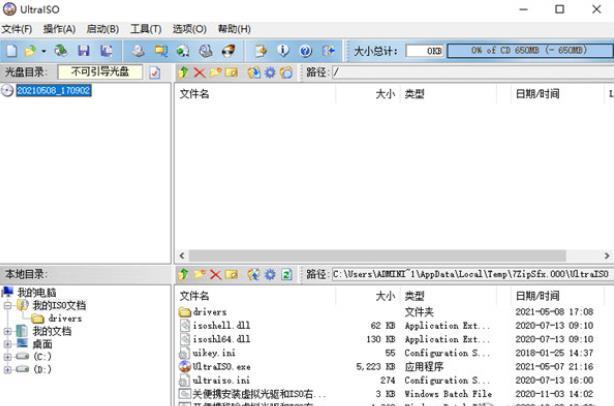614x406 pixels.
Task: Sort disc pane by 日期/时间 column header
Action: pos(538,94)
